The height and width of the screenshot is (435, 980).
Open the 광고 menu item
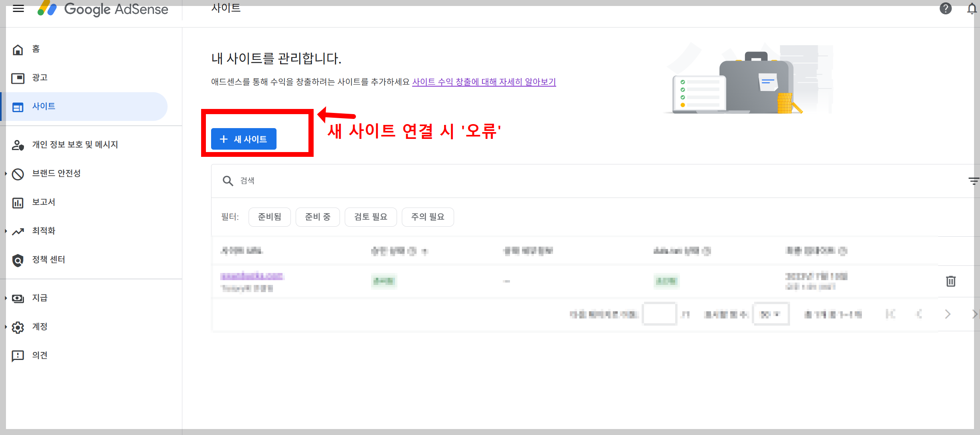pos(40,78)
